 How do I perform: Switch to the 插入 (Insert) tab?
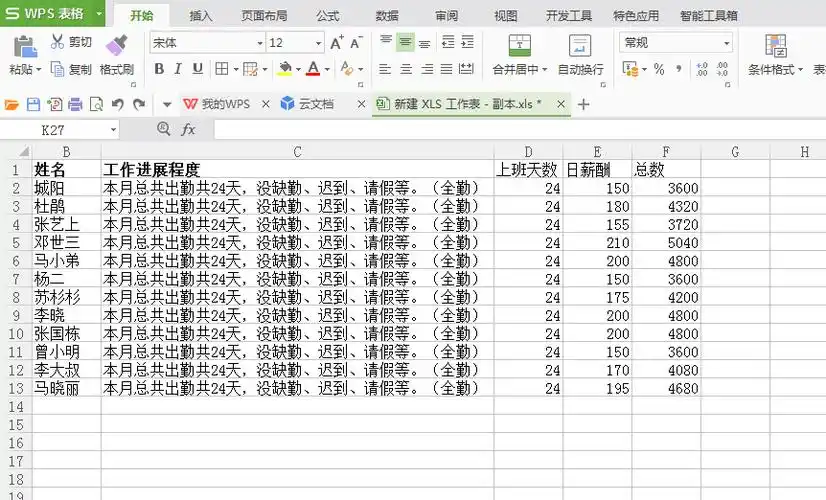point(201,16)
